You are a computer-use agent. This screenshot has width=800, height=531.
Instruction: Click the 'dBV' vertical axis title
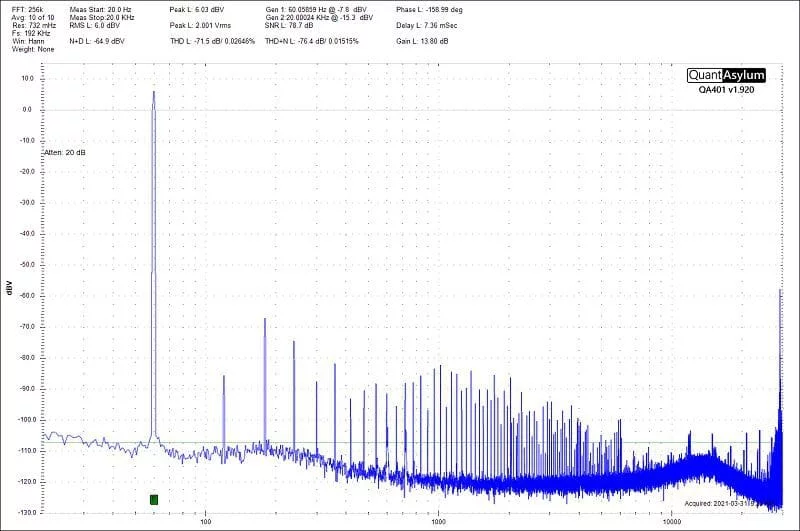click(x=9, y=287)
